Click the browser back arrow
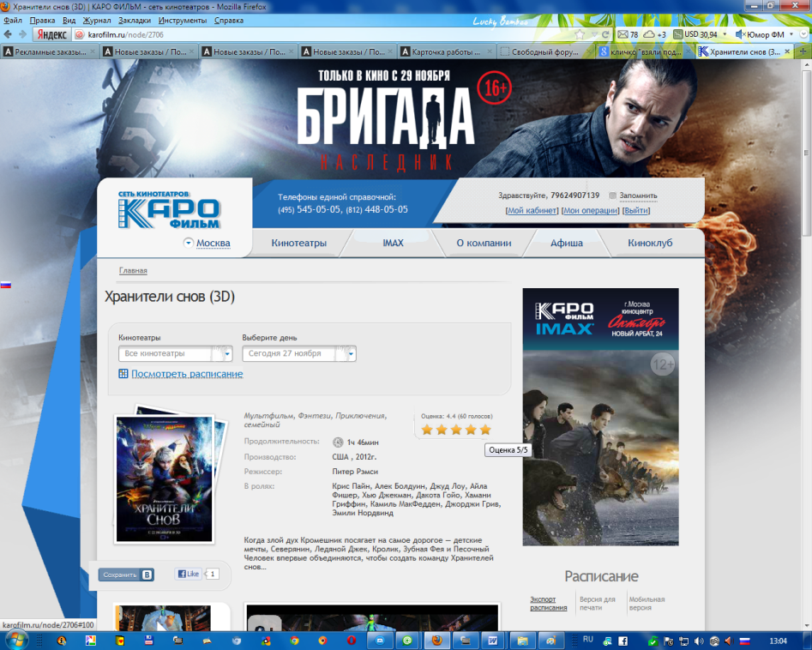Screen dimensions: 812x650 click(8, 34)
